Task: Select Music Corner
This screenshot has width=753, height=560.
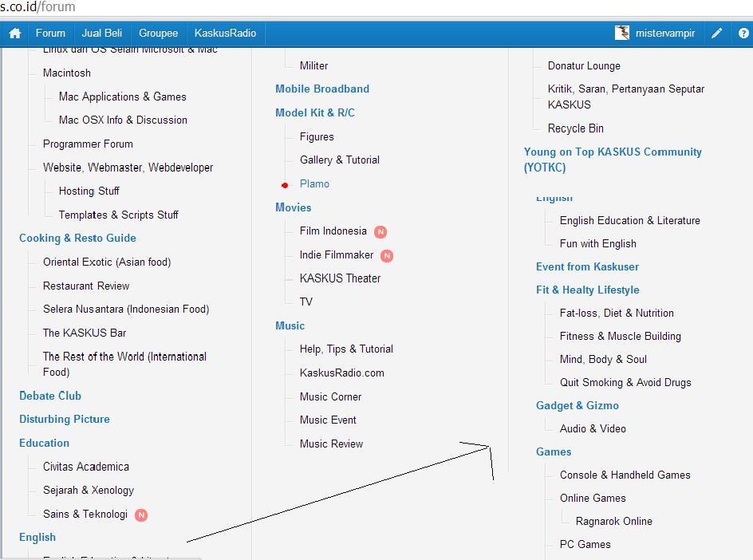Action: point(330,396)
